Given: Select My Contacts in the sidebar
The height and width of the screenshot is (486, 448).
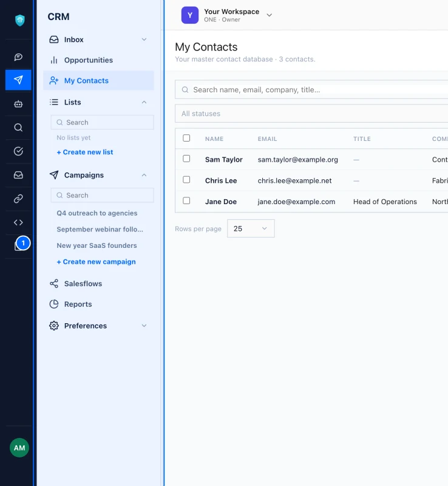Looking at the screenshot, I should [x=98, y=81].
